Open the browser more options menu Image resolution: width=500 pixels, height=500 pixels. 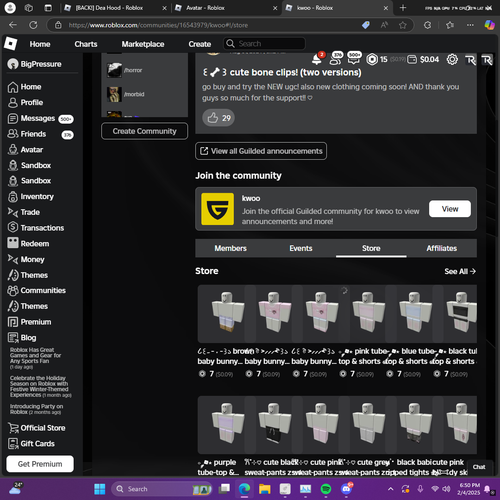point(470,25)
